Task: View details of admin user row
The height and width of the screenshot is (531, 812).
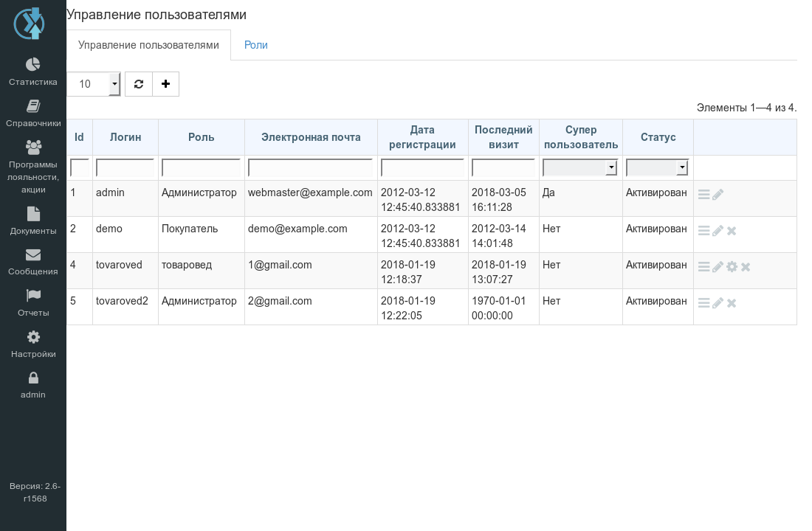Action: [703, 195]
